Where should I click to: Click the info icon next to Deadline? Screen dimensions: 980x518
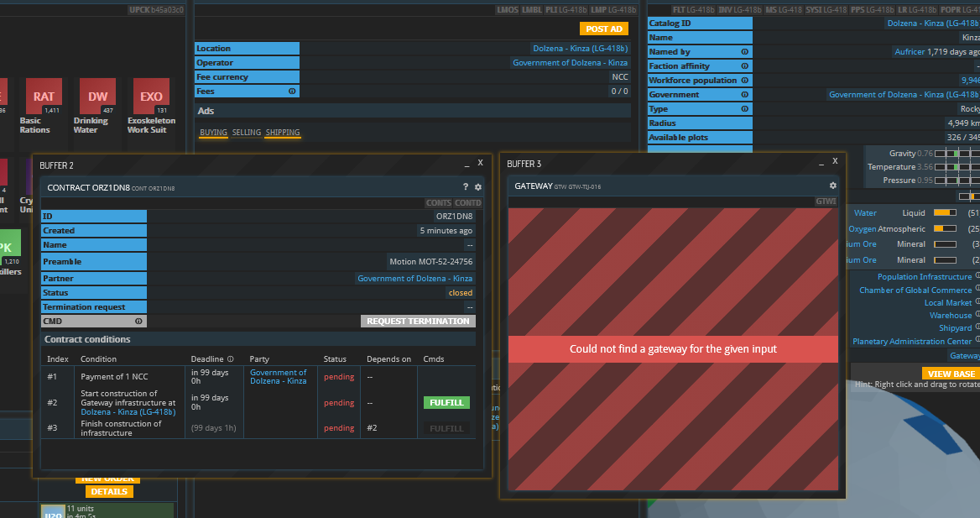pos(230,359)
